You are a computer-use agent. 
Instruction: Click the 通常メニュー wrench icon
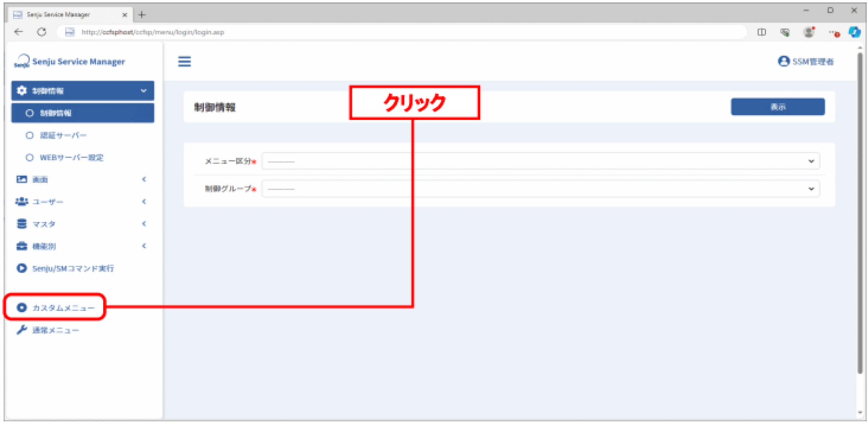point(22,330)
